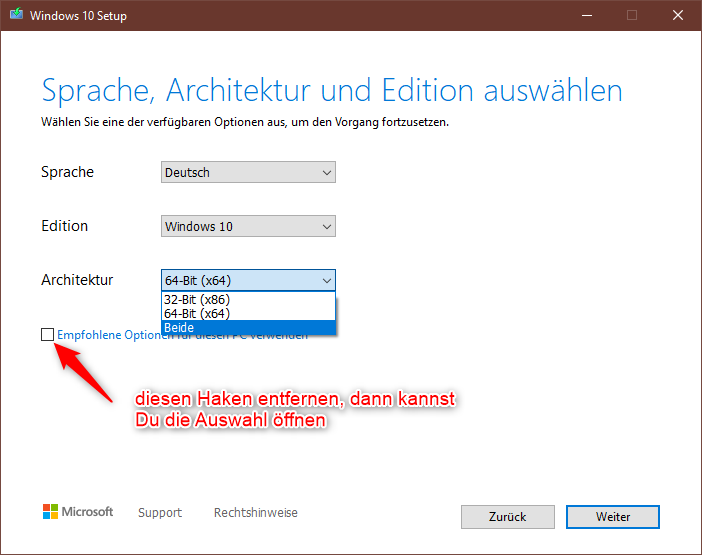Pick the Beide architecture option
The width and height of the screenshot is (702, 555).
(248, 328)
